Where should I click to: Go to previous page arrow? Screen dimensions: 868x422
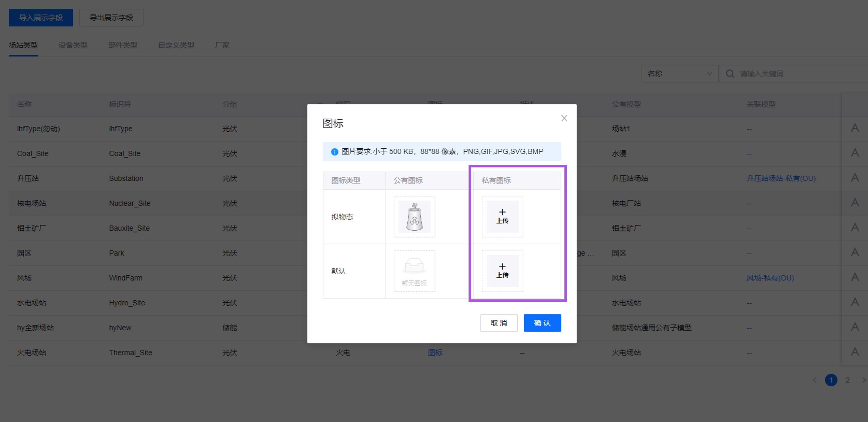(815, 380)
